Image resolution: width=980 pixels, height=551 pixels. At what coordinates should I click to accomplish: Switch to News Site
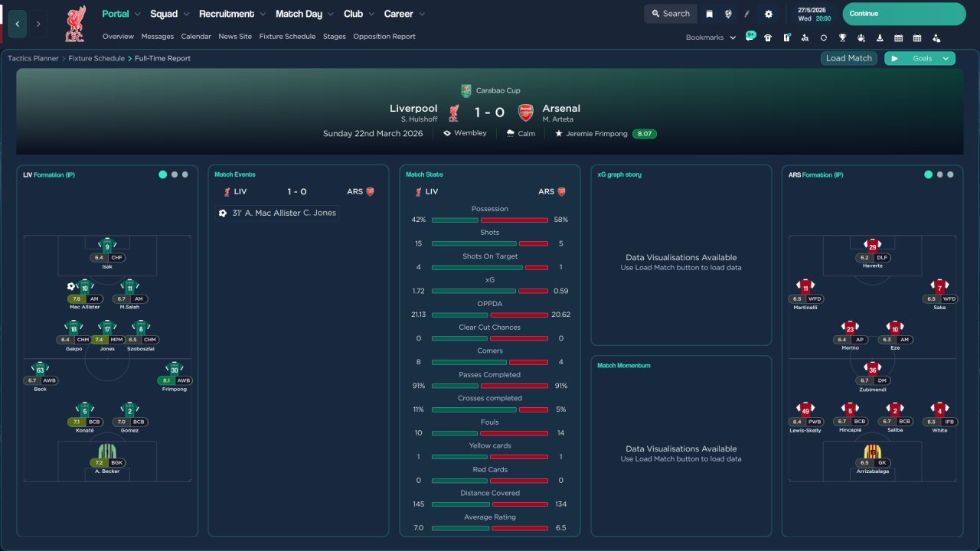coord(235,36)
